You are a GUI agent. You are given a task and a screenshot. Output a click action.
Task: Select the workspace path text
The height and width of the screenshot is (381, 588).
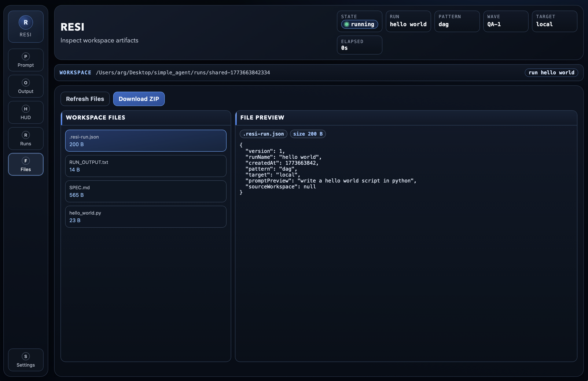(183, 73)
